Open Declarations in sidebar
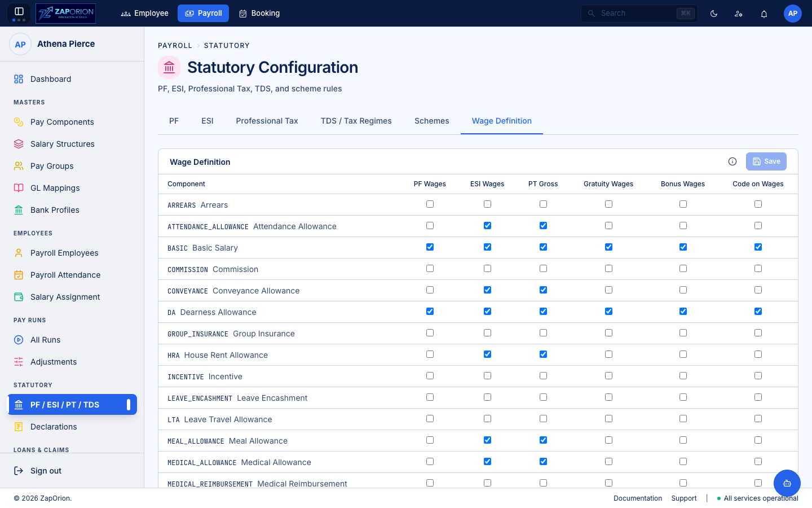812x508 pixels. [72, 427]
